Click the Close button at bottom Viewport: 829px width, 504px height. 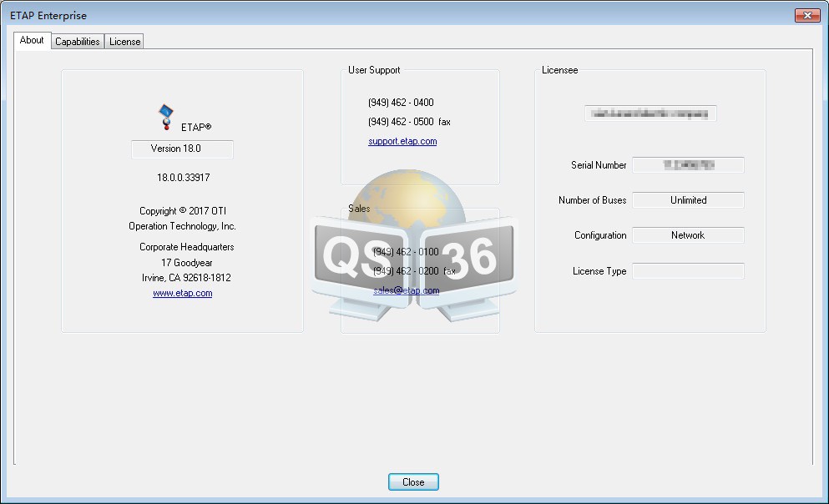pos(413,481)
